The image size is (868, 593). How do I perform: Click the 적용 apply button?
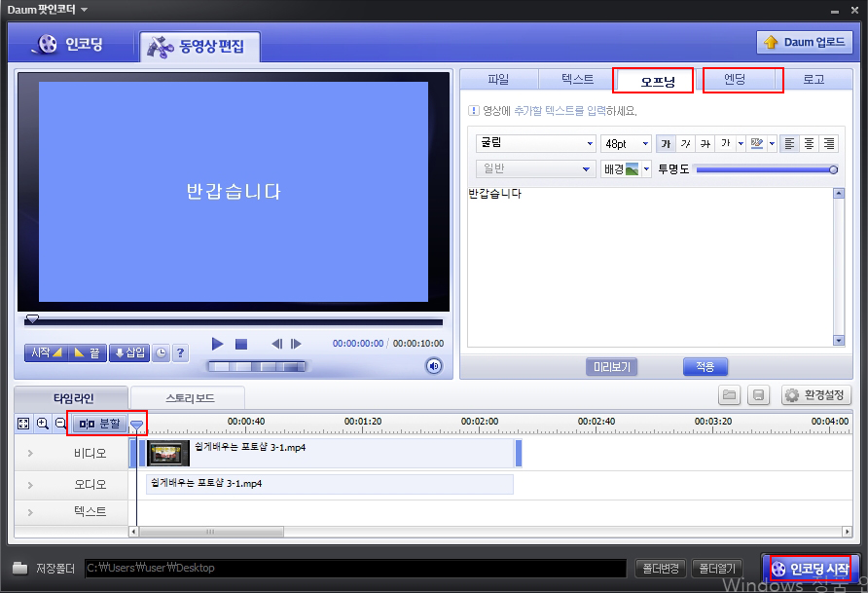tap(705, 366)
